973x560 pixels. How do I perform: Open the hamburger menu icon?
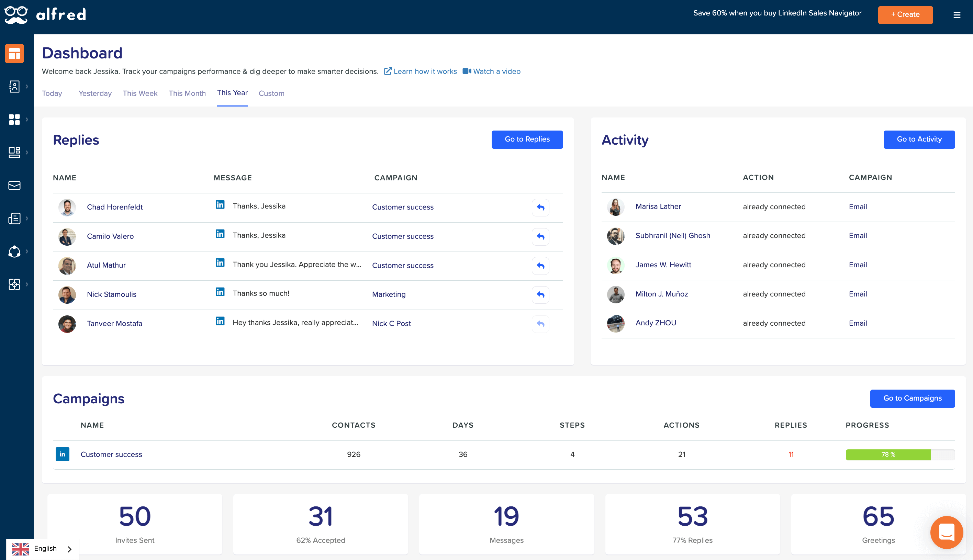[x=957, y=15]
